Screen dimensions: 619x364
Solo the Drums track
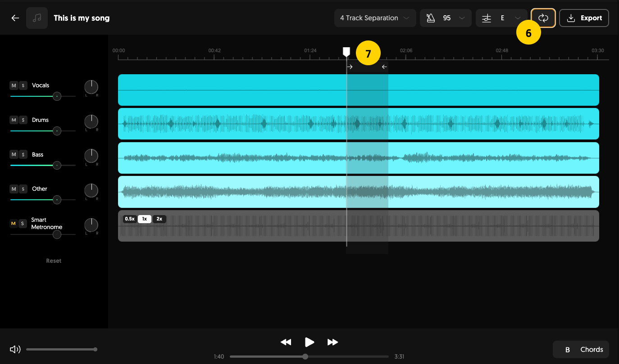23,120
